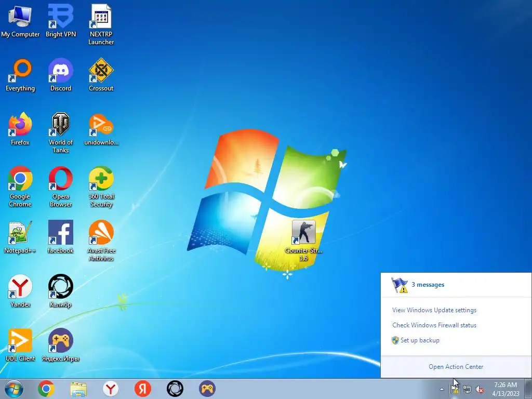Select the 360 Total Security icon
Image resolution: width=532 pixels, height=399 pixels.
click(x=101, y=187)
